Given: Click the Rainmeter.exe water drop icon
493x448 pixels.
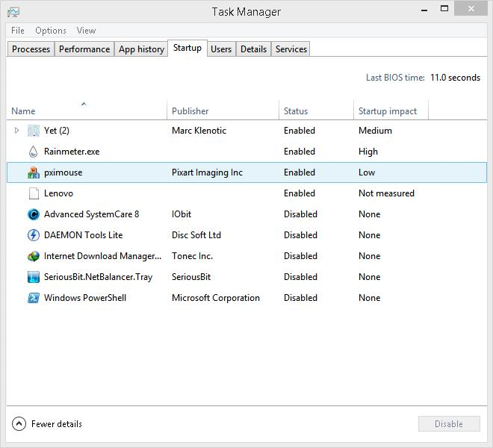Looking at the screenshot, I should (34, 152).
